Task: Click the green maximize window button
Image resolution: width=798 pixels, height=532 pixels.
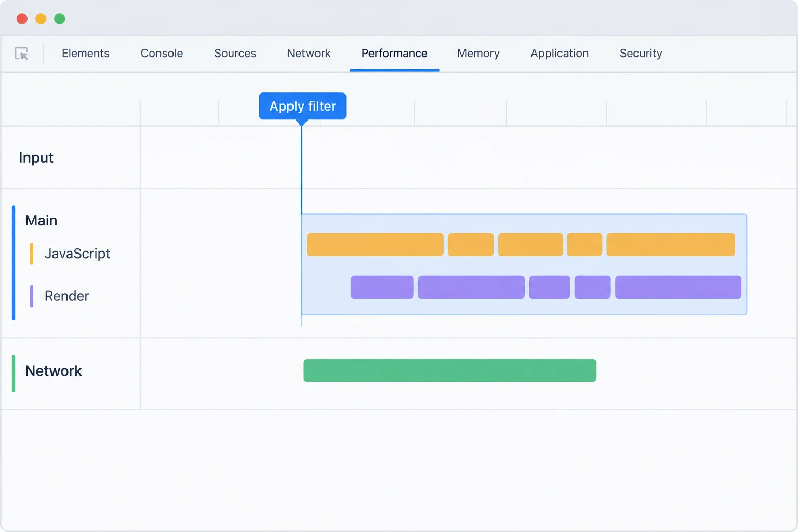Action: (60, 19)
